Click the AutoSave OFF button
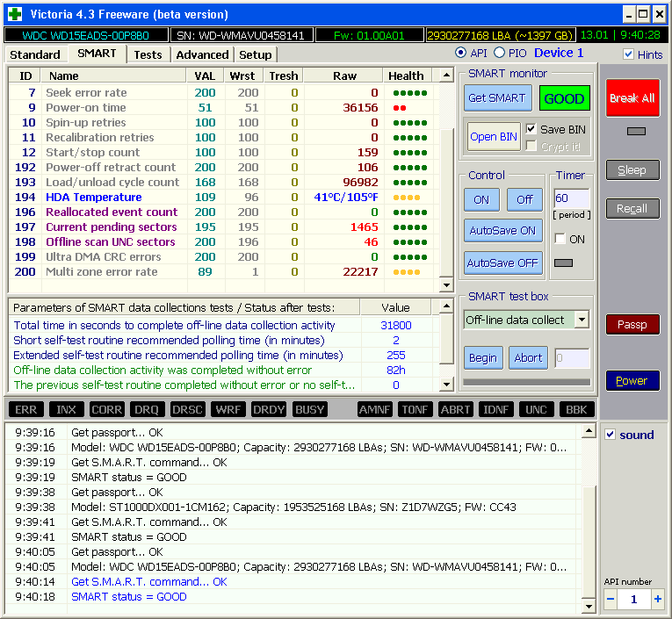 (503, 263)
